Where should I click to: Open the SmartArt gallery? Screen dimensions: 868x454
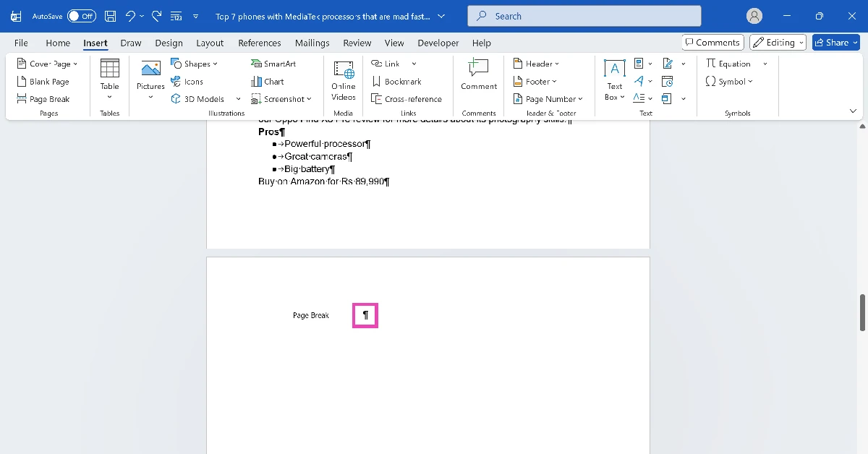point(275,63)
